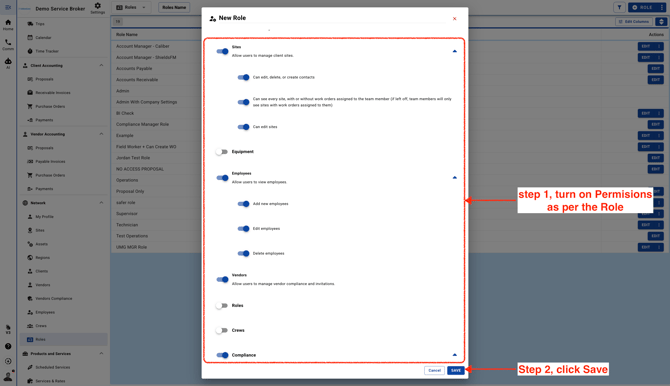Open the Roles dropdown in top bar
The width and height of the screenshot is (670, 386).
tap(131, 7)
